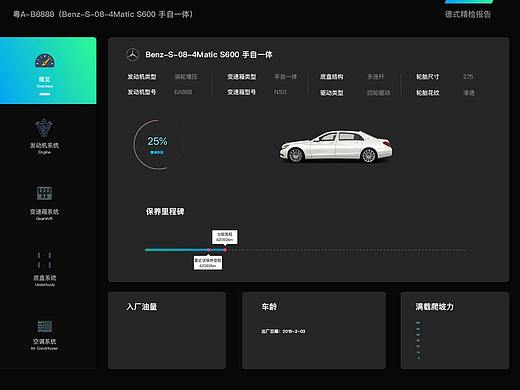Click the climbing power vertical scale

tap(418, 340)
